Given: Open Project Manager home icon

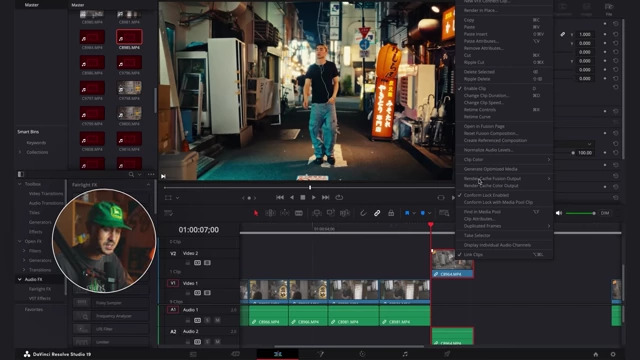Looking at the screenshot, I should click(x=596, y=354).
